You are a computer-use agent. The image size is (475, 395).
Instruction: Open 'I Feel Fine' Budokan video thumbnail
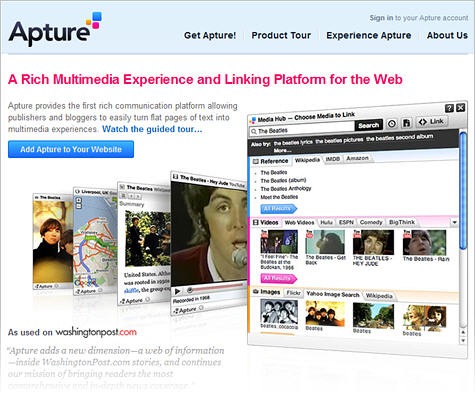[x=279, y=242]
